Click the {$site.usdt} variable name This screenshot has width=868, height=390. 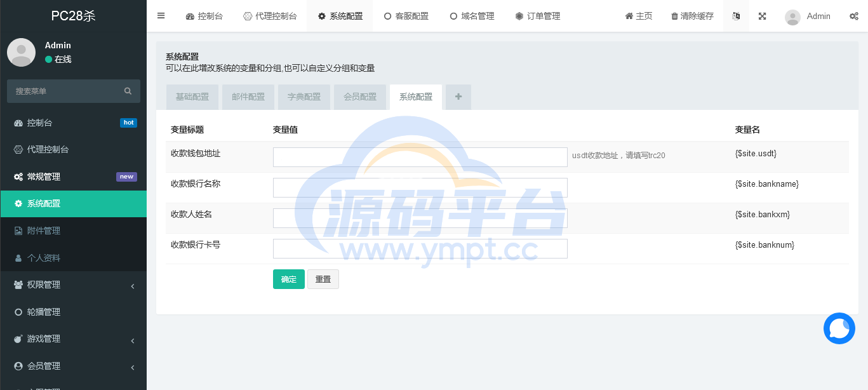click(x=756, y=154)
